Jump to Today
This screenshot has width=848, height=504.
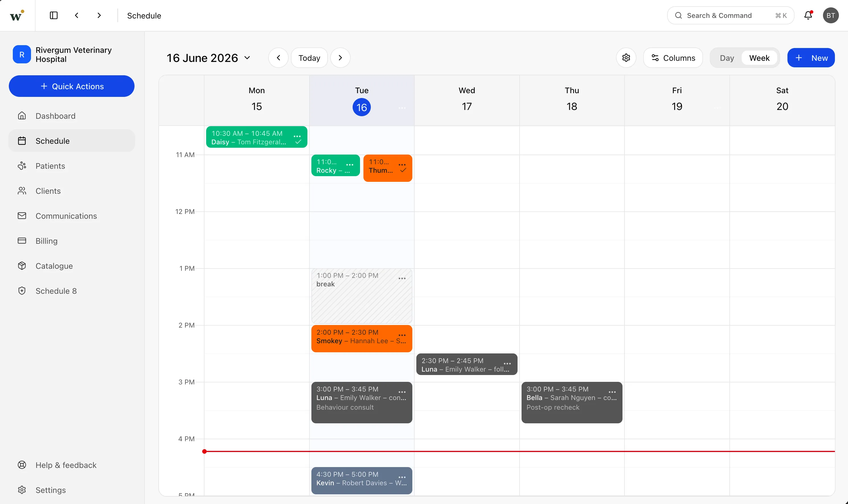309,58
